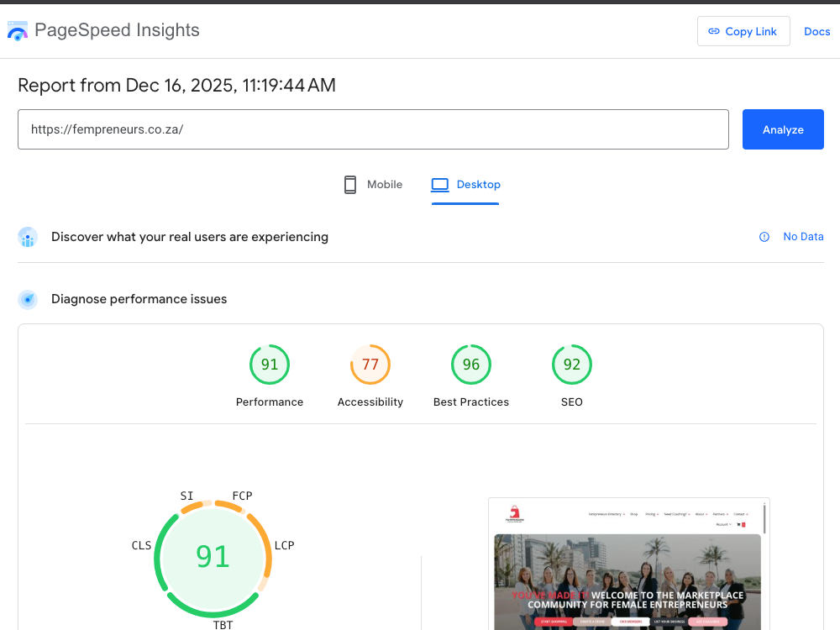Image resolution: width=840 pixels, height=630 pixels.
Task: Click the Diagnose performance issues icon
Action: tap(28, 299)
